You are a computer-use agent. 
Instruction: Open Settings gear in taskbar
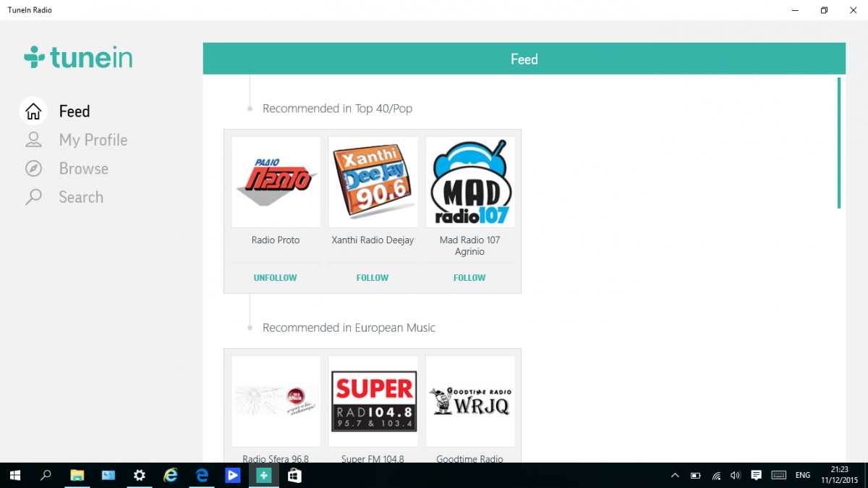pyautogui.click(x=140, y=476)
